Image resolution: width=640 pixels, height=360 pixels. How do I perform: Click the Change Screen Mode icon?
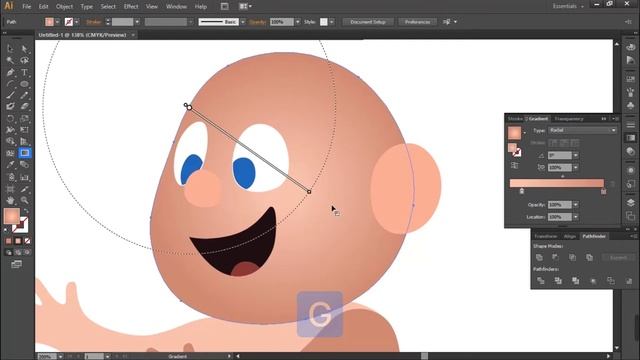16,264
